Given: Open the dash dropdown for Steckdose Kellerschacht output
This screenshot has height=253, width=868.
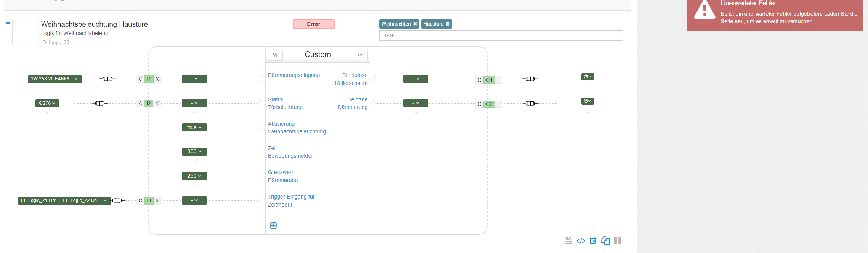Looking at the screenshot, I should click(416, 79).
